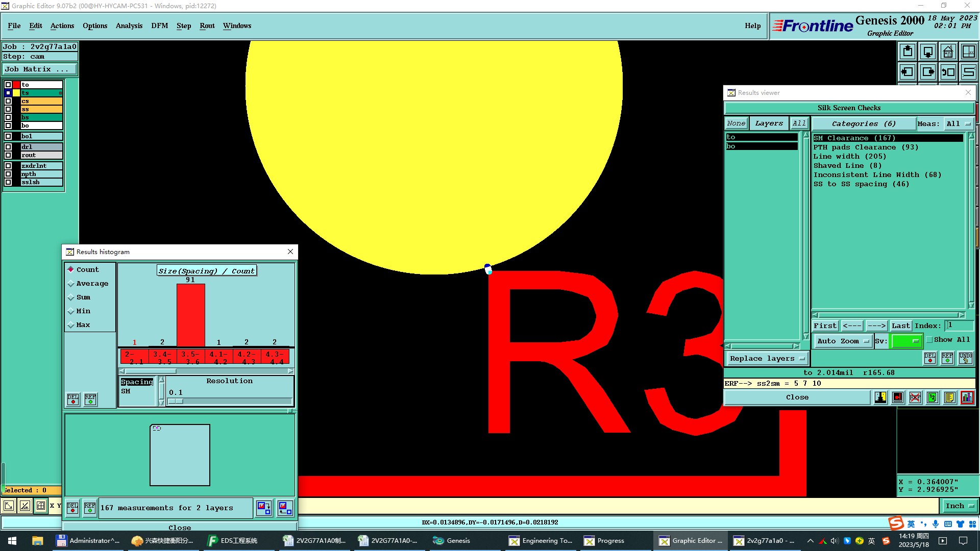Click the yellow notes report icon

point(949,397)
